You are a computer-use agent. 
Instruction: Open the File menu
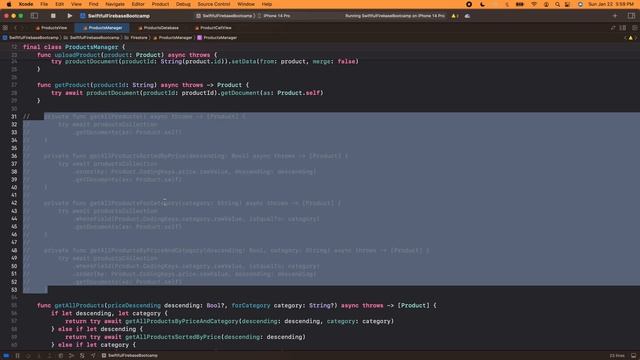point(44,4)
